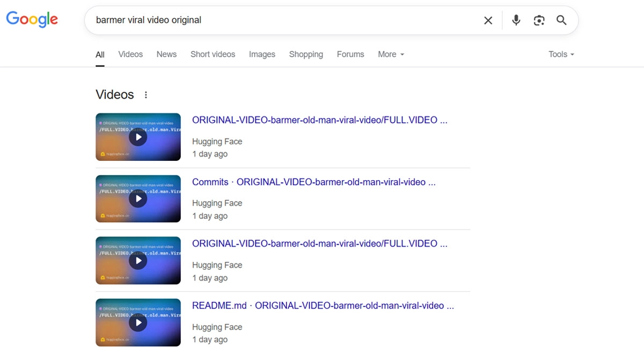The height and width of the screenshot is (362, 644).
Task: Open Google Lens image search icon
Action: pyautogui.click(x=539, y=20)
